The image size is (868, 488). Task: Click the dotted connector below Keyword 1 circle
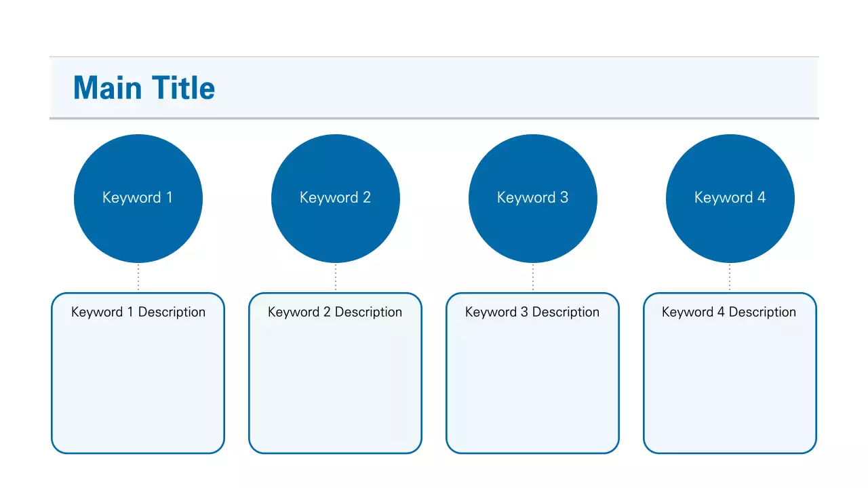(x=138, y=278)
